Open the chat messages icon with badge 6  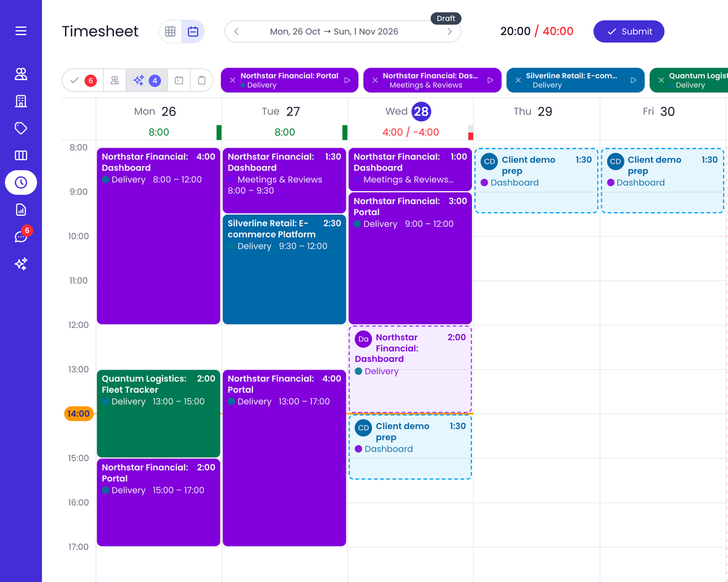21,236
